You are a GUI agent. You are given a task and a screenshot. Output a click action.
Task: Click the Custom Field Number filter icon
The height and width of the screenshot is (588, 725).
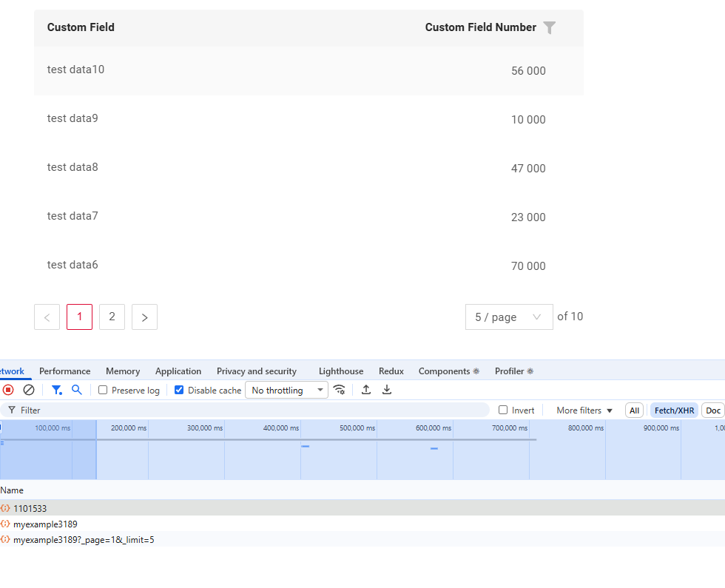(x=549, y=27)
